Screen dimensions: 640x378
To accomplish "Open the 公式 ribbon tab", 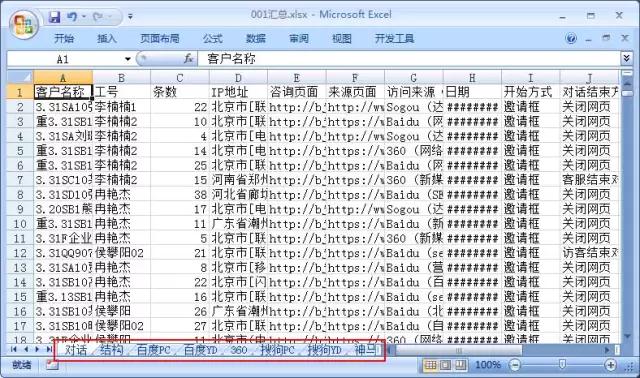I will pyautogui.click(x=213, y=38).
